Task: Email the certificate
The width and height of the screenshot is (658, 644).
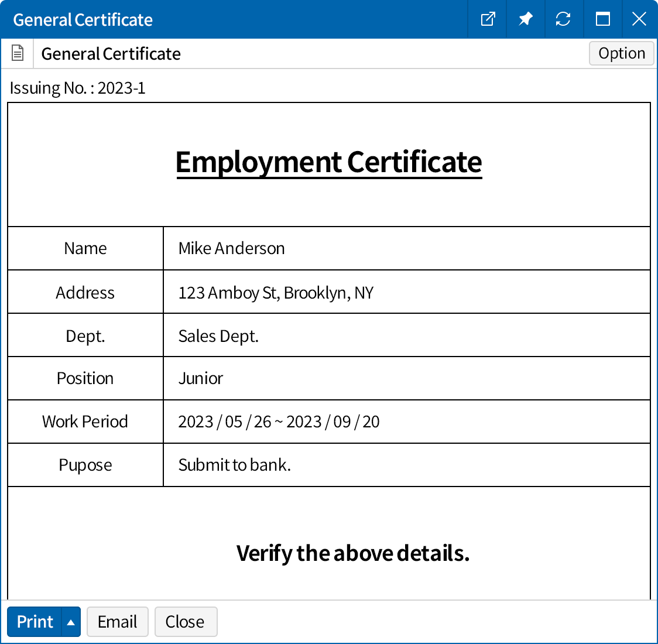Action: click(x=117, y=622)
